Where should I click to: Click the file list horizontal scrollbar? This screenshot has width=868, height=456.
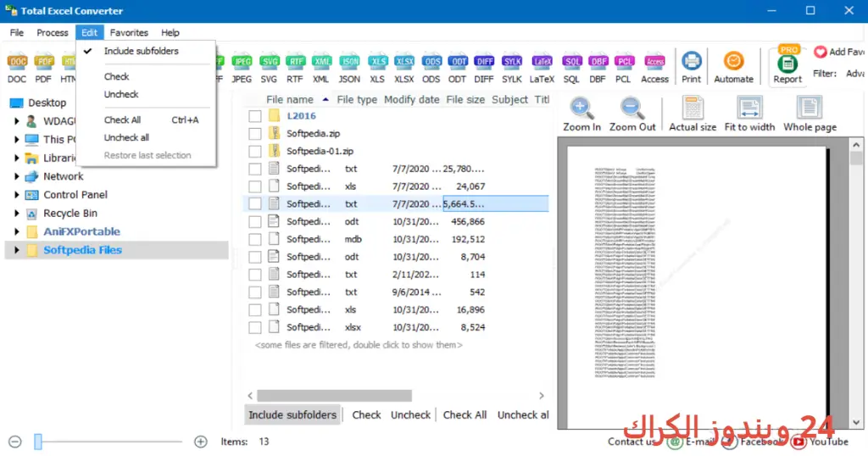334,396
